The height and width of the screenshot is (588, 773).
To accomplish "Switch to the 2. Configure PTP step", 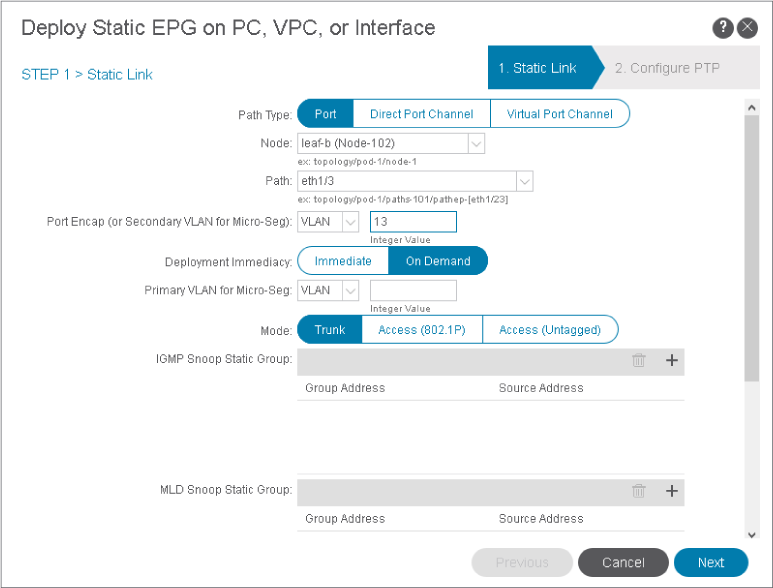I will tap(666, 68).
